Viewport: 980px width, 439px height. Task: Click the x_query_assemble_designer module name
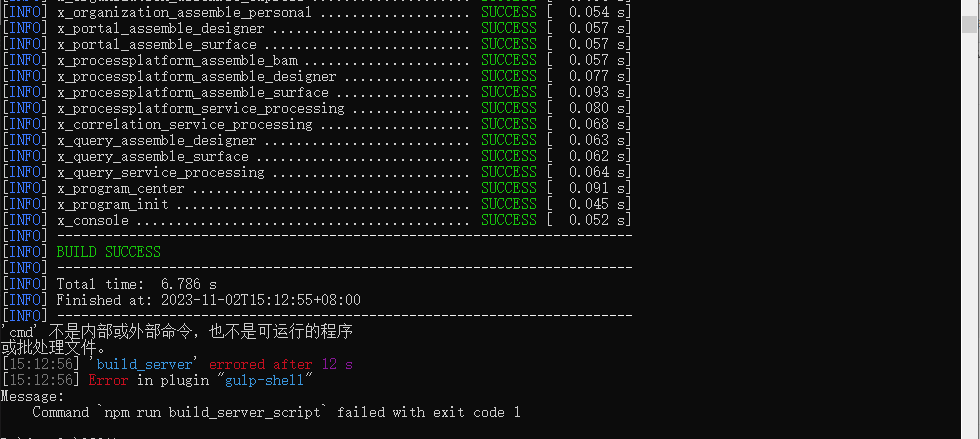[156, 140]
